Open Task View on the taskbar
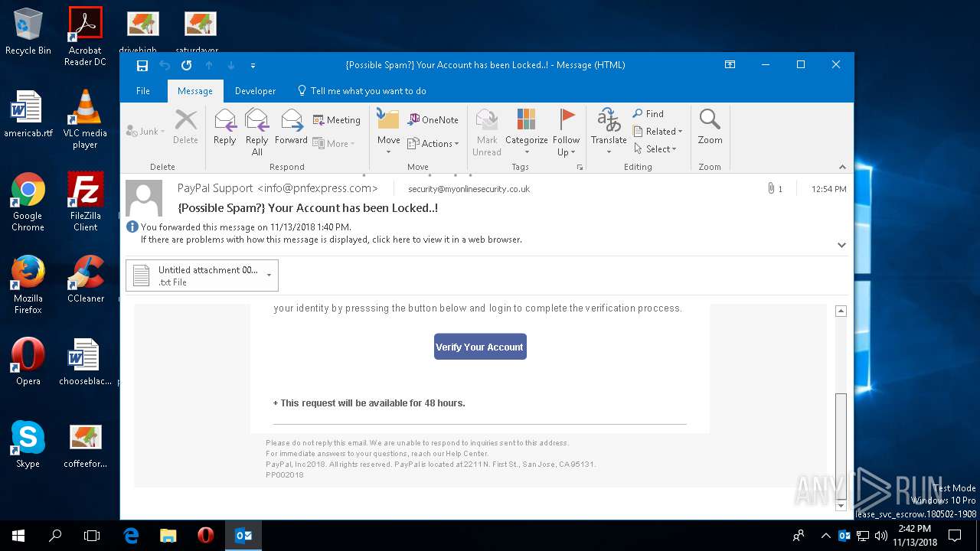Viewport: 980px width, 551px height. point(92,536)
